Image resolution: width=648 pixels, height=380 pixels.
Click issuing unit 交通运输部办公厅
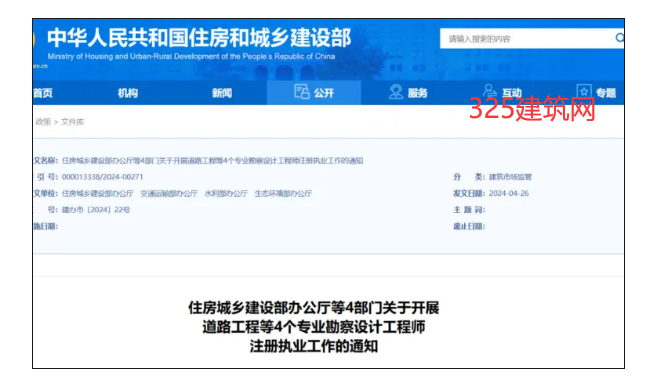[x=169, y=193]
